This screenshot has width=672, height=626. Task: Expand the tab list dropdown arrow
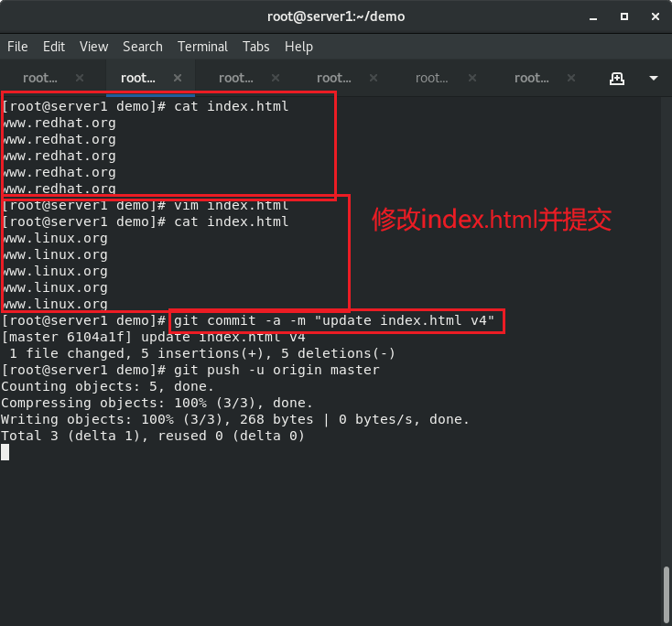654,79
